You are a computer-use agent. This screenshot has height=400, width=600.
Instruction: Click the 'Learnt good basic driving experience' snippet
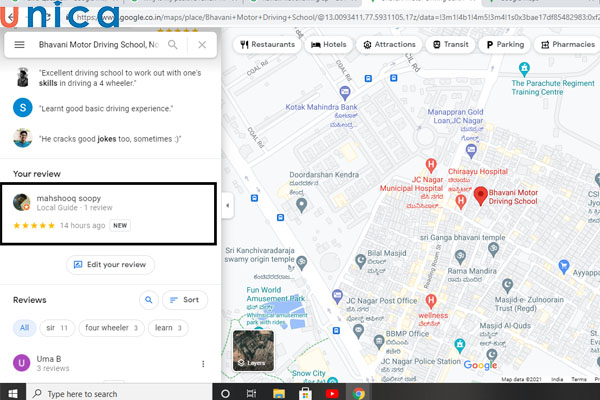tap(106, 109)
